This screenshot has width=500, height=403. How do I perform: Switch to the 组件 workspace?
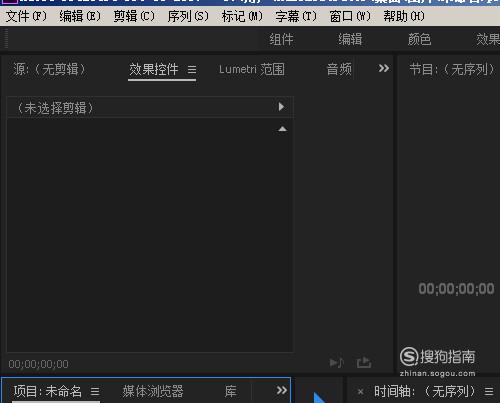(x=281, y=39)
